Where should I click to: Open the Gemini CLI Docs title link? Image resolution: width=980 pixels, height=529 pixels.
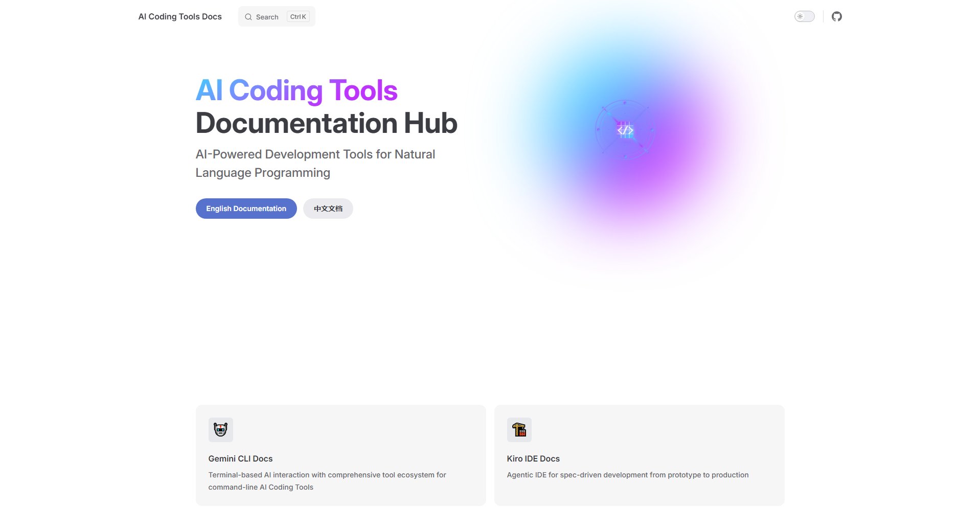240,458
